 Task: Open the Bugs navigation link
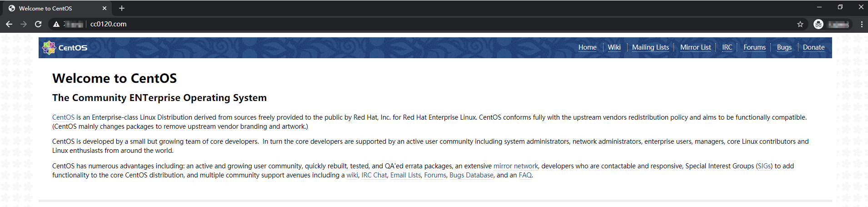click(784, 47)
